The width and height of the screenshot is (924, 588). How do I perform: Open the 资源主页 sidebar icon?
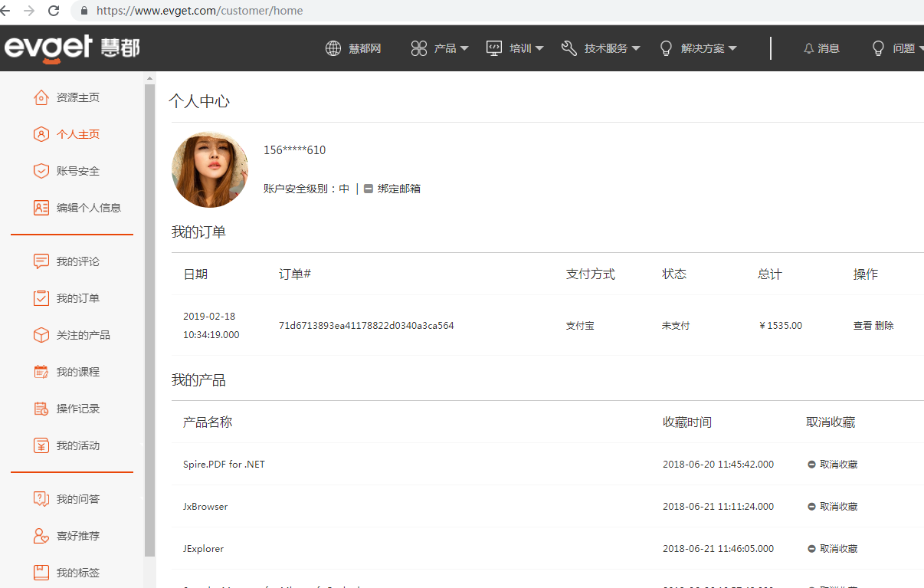click(x=41, y=97)
